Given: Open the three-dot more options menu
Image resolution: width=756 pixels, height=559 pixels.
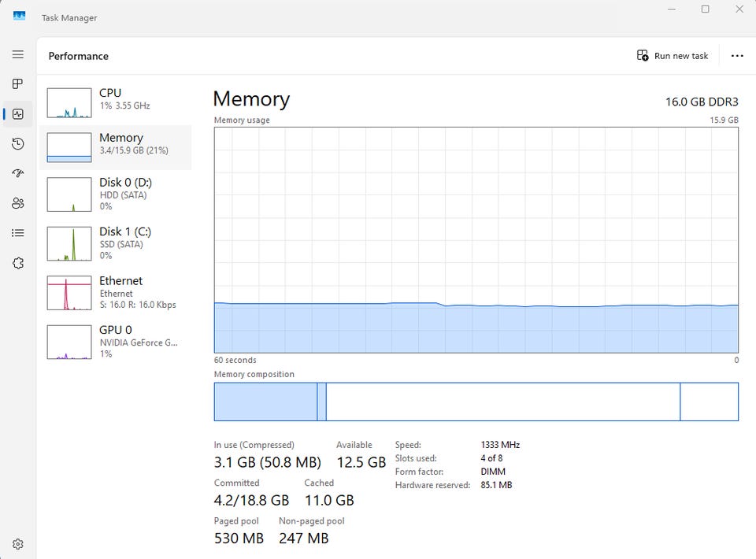Looking at the screenshot, I should point(737,56).
